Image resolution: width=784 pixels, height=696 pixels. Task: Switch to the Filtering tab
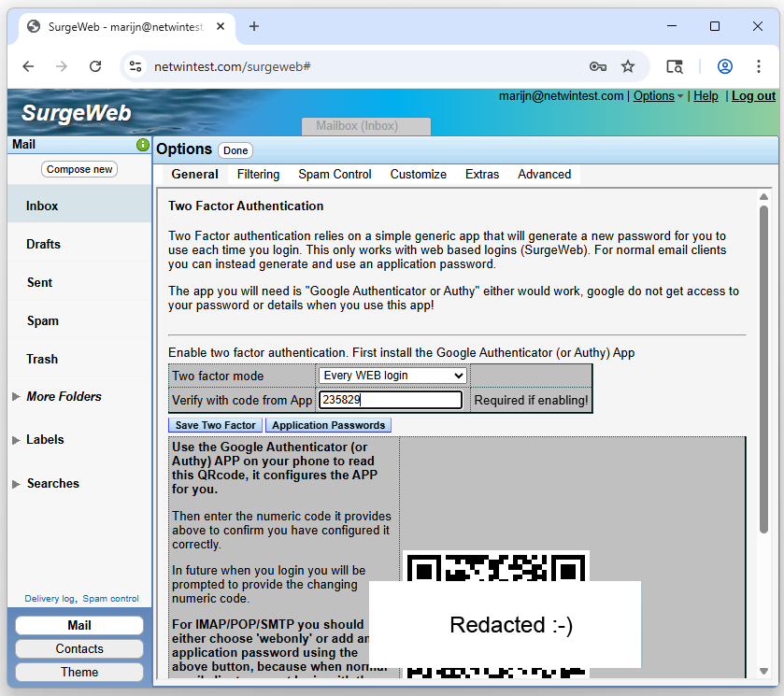click(x=258, y=175)
